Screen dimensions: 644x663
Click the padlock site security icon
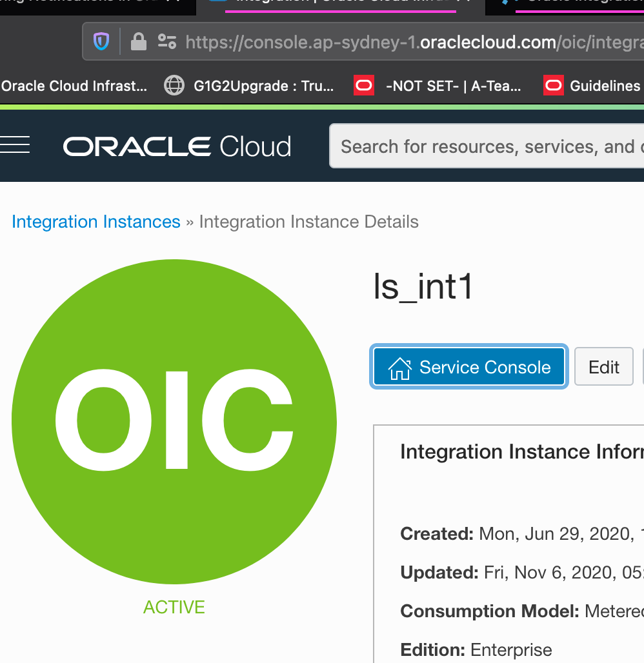[x=138, y=41]
